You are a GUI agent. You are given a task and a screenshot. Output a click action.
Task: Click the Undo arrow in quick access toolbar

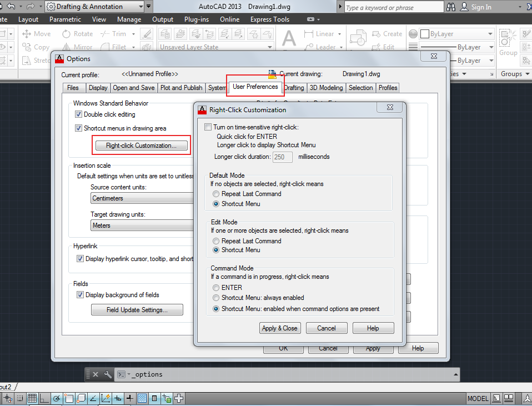point(11,7)
